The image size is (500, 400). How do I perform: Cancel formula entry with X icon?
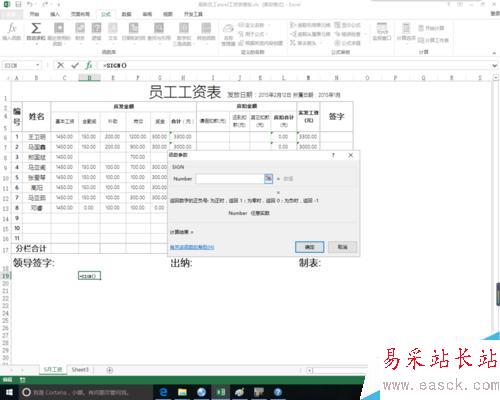coord(60,65)
